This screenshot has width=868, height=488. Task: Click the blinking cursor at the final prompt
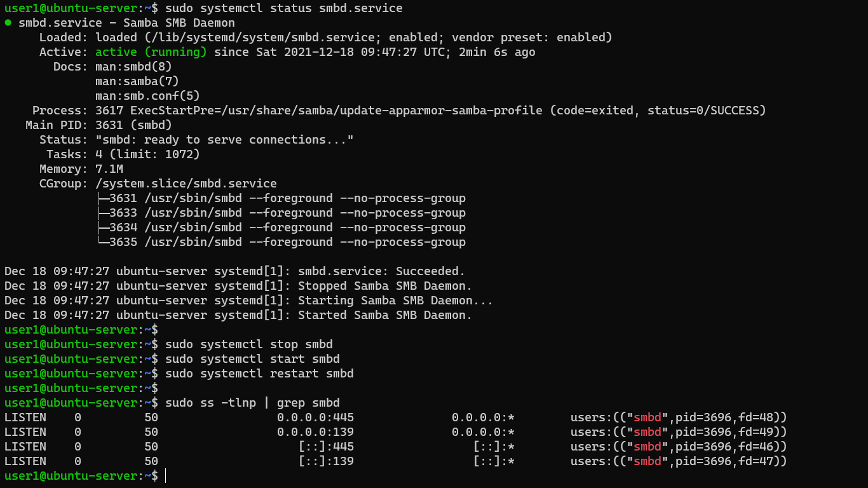click(165, 475)
